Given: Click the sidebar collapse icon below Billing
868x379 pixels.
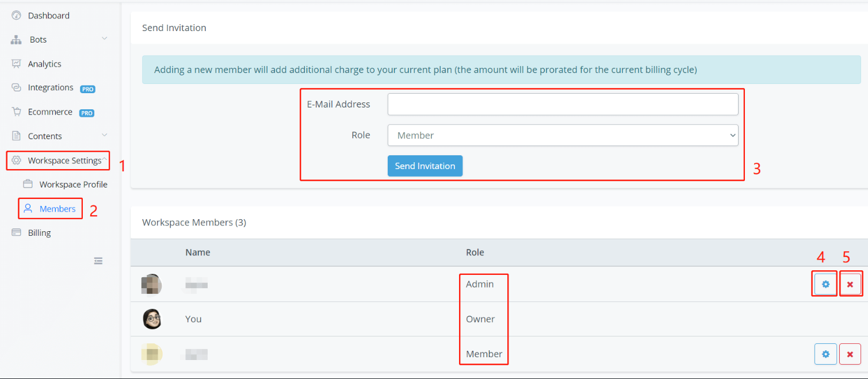Looking at the screenshot, I should click(x=98, y=261).
